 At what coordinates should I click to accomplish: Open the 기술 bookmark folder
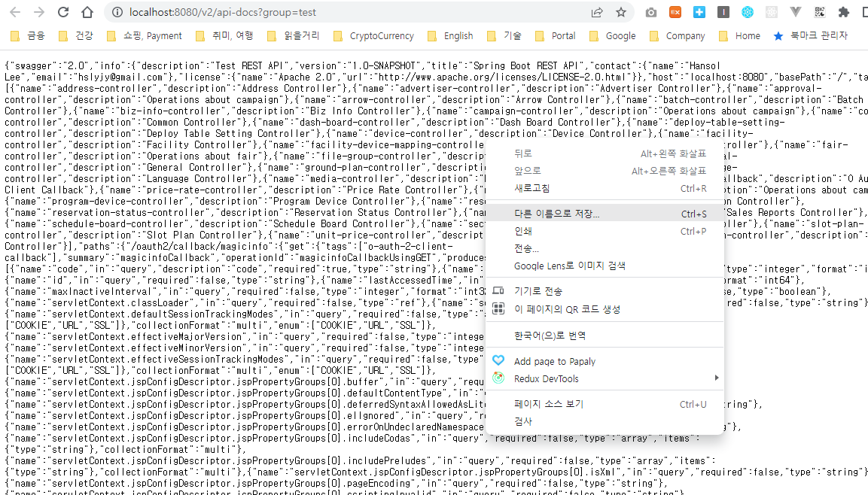coord(504,36)
